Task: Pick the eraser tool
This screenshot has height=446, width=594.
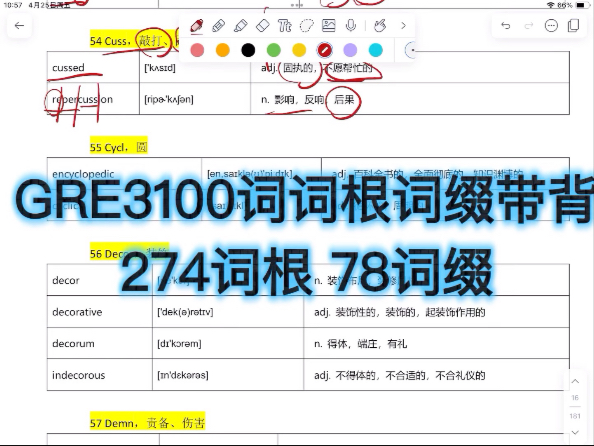Action: tap(263, 26)
